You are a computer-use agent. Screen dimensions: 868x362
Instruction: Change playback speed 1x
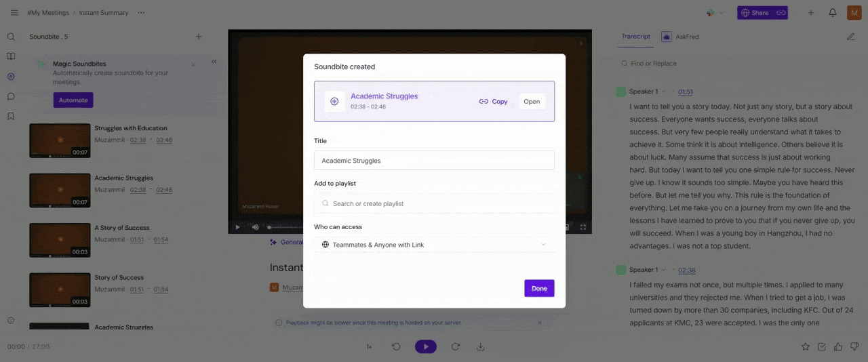click(x=369, y=346)
